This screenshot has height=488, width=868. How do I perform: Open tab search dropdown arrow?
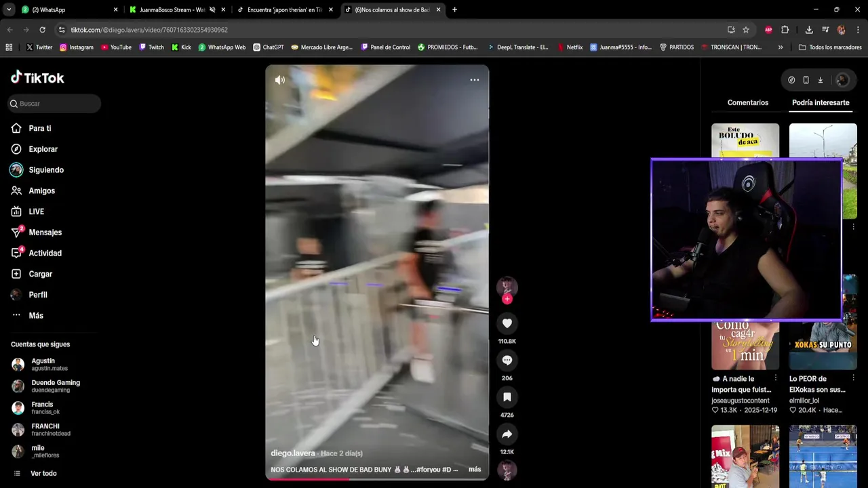pos(9,9)
